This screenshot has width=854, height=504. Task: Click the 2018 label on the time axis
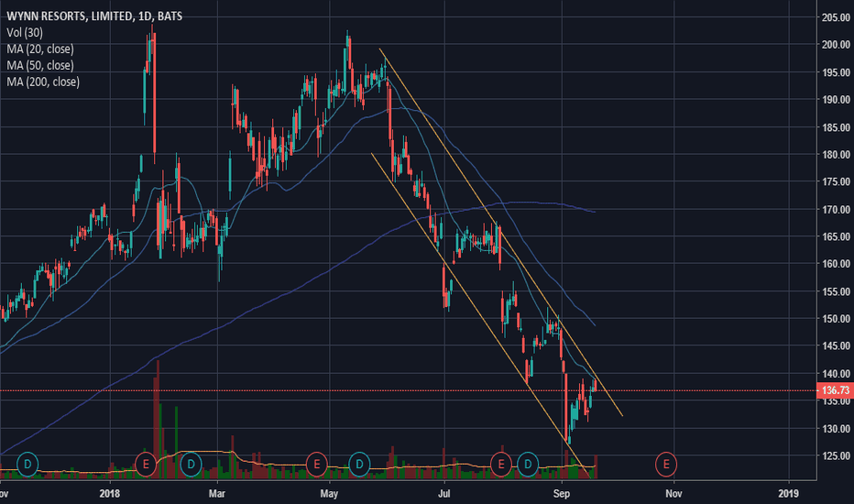[x=109, y=494]
